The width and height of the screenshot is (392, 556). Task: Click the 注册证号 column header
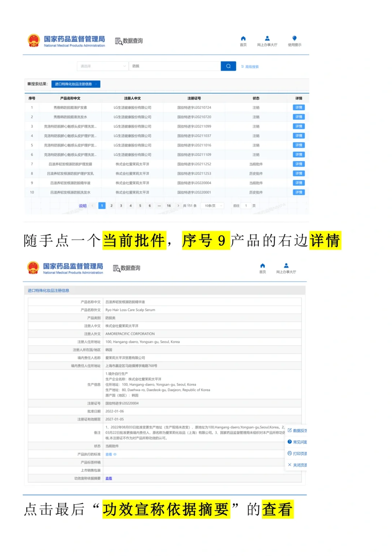click(194, 98)
